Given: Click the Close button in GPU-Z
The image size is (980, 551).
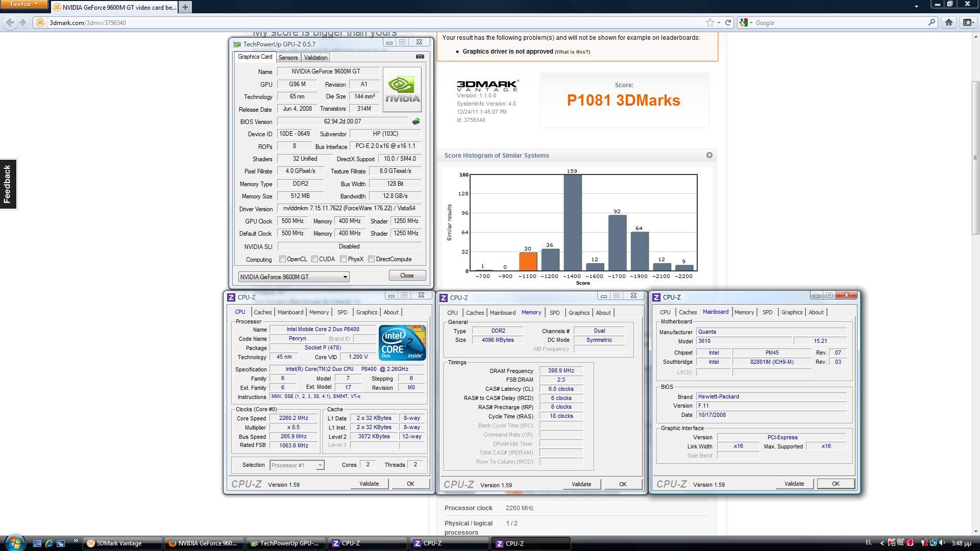Looking at the screenshot, I should [407, 275].
